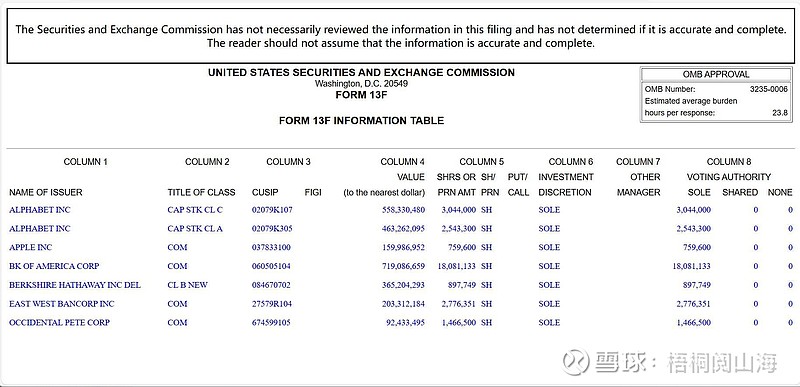Click Occidental's share amount 1,466,500
Image resolution: width=800 pixels, height=387 pixels.
coord(457,323)
